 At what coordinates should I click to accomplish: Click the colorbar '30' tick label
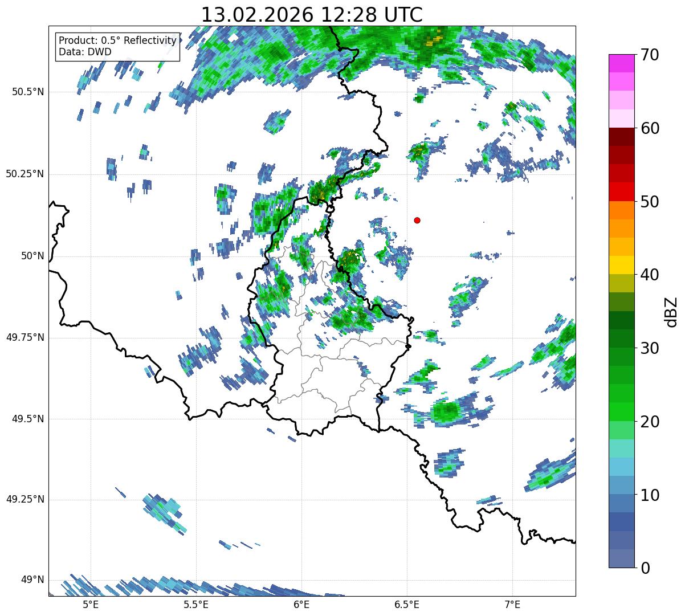point(650,348)
